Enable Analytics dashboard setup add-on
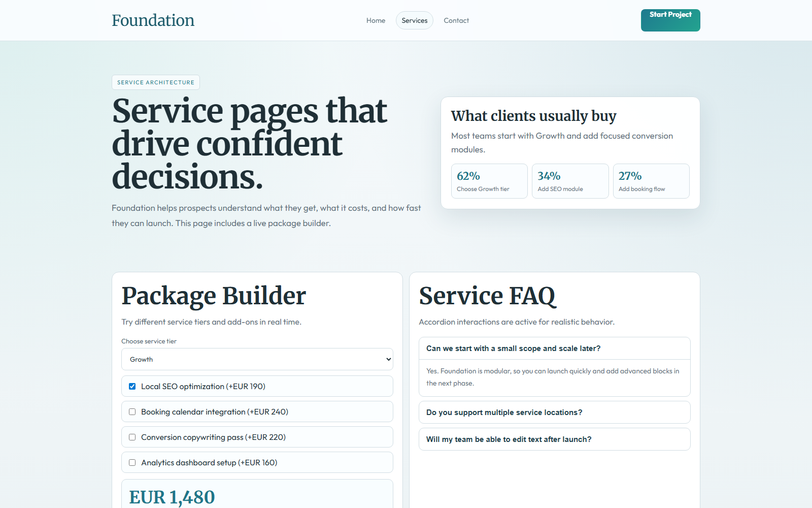 click(132, 462)
